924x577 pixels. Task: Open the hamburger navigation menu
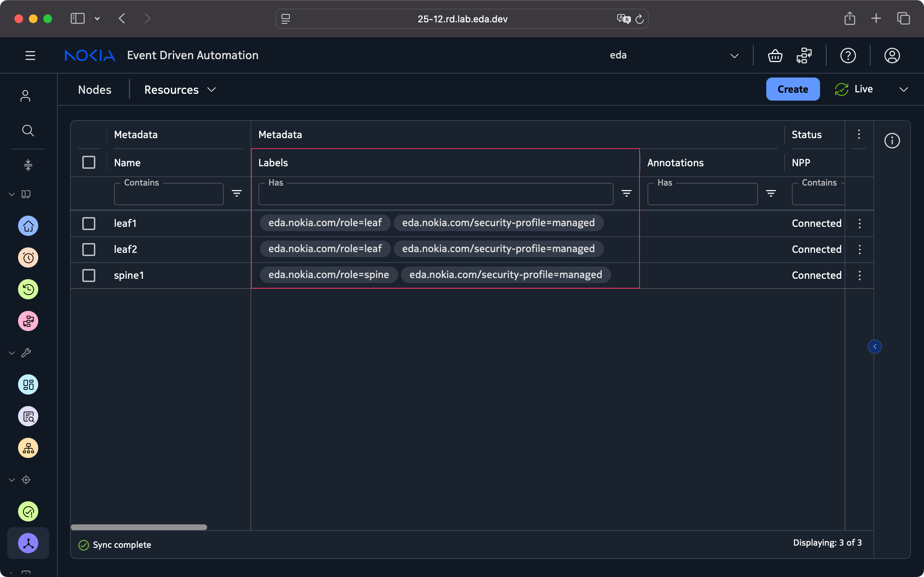[x=30, y=56]
